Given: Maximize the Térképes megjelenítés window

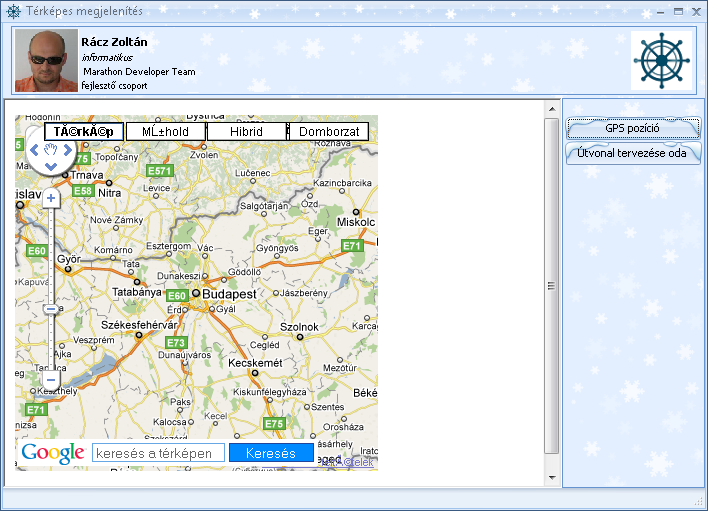Looking at the screenshot, I should pos(678,12).
